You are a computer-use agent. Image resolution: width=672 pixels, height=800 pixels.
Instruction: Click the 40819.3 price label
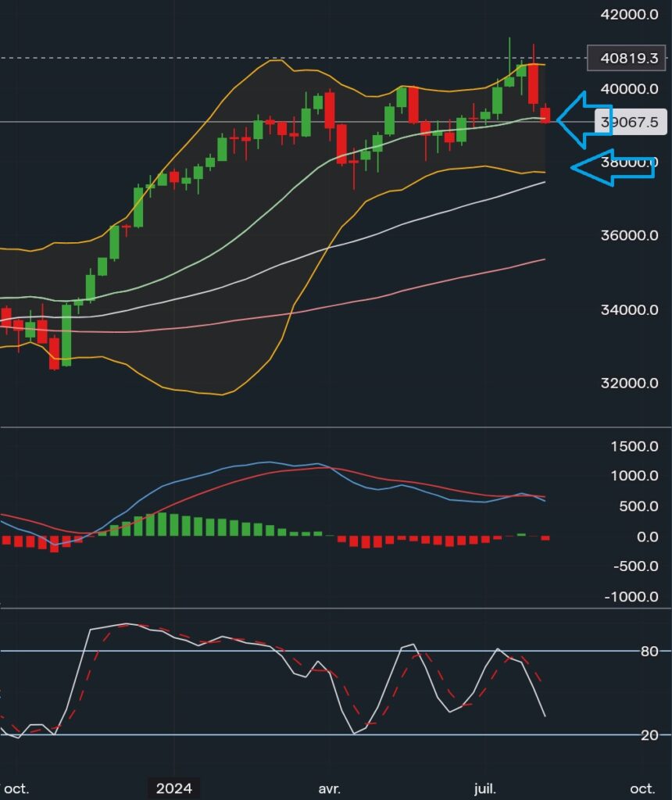[627, 58]
